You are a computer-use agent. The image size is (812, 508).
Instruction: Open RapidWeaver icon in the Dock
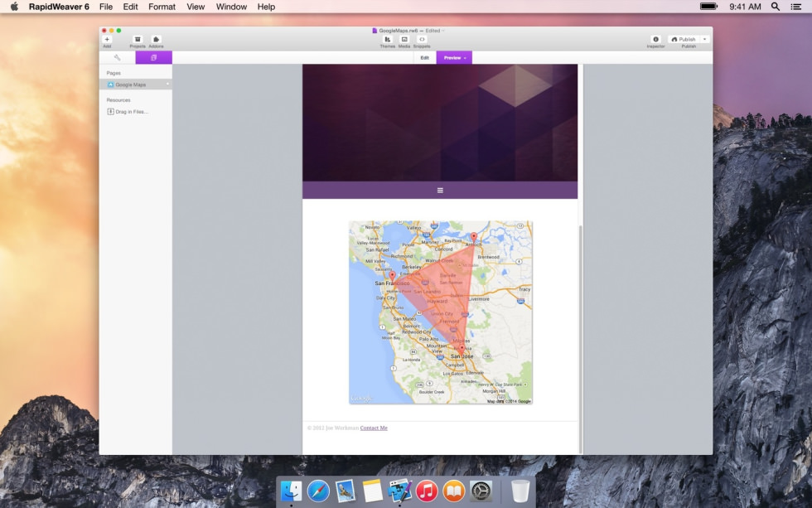point(399,491)
